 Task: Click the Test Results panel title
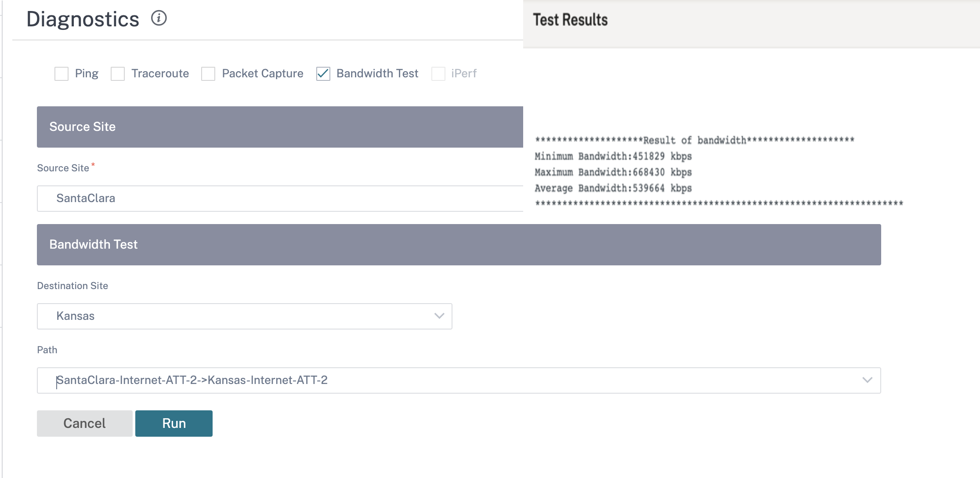pos(570,20)
